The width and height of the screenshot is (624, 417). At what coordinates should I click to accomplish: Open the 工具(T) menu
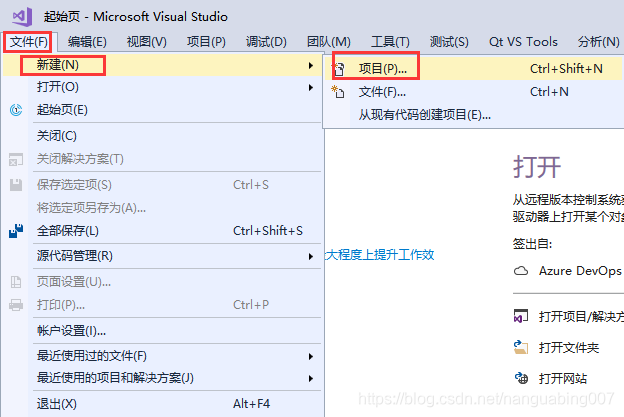click(x=390, y=42)
